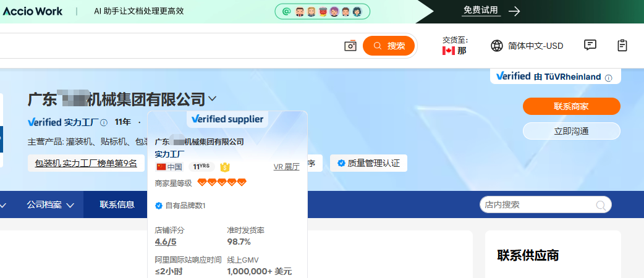Click in the 店内搜索 input field

point(538,204)
